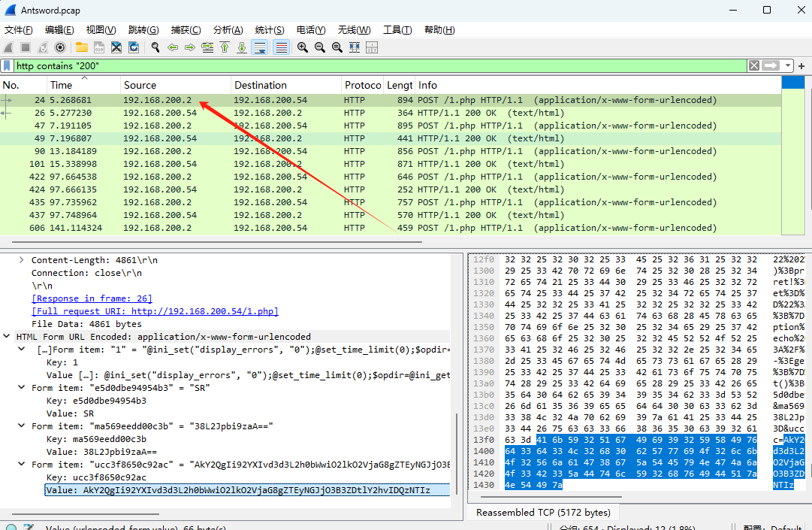Open the 分析(A) menu
The height and width of the screenshot is (530, 812).
(228, 30)
